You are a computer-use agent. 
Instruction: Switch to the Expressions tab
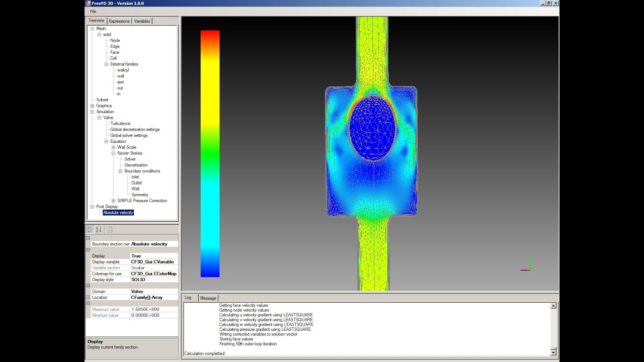tap(119, 21)
